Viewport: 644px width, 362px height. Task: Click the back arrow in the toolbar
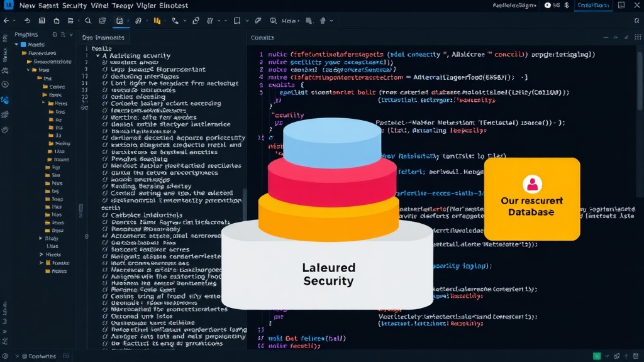click(x=6, y=21)
